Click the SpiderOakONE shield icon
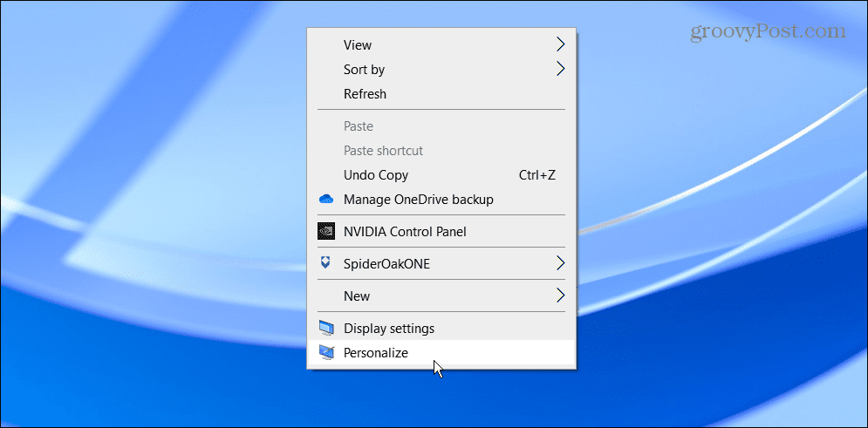Image resolution: width=868 pixels, height=428 pixels. pyautogui.click(x=326, y=263)
